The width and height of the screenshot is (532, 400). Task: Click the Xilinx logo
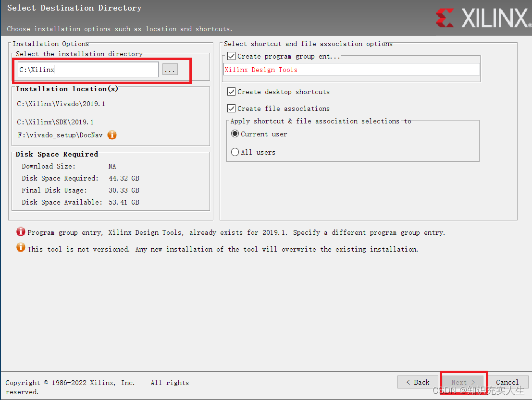pyautogui.click(x=483, y=18)
